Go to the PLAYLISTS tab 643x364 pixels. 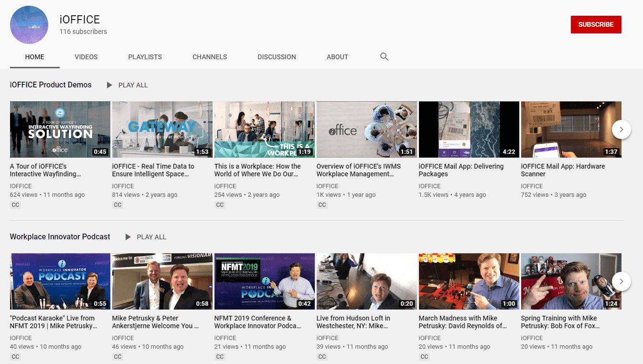pyautogui.click(x=145, y=57)
